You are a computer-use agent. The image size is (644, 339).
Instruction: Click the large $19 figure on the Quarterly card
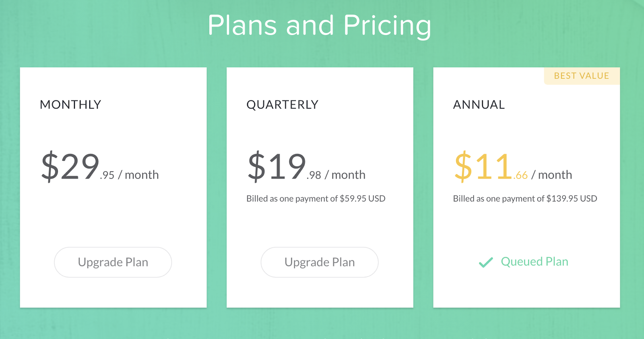(277, 166)
